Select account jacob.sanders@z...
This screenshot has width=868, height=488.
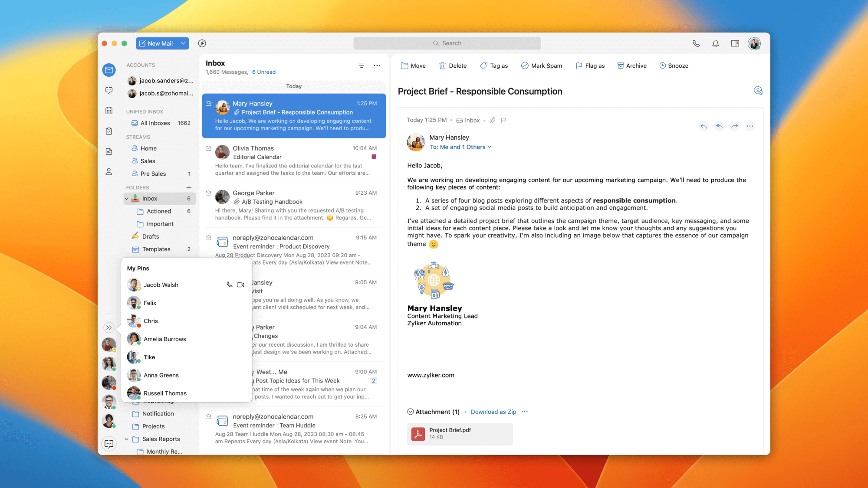161,81
